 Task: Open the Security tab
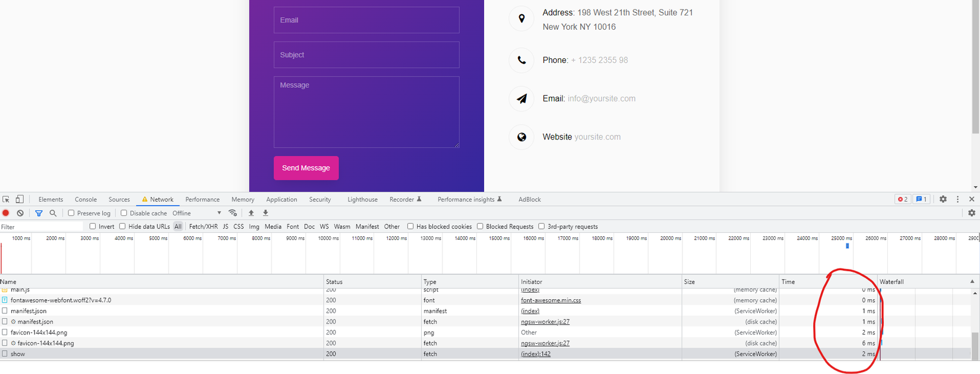[x=320, y=199]
